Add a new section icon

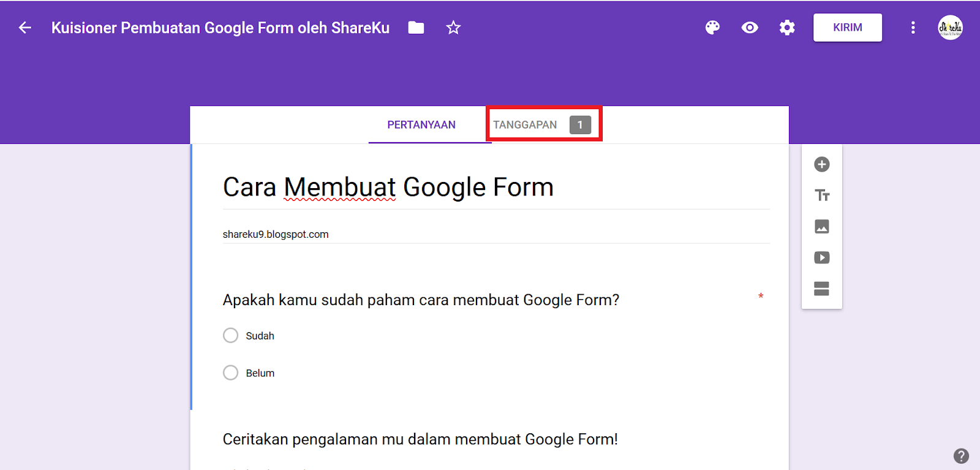pos(822,289)
